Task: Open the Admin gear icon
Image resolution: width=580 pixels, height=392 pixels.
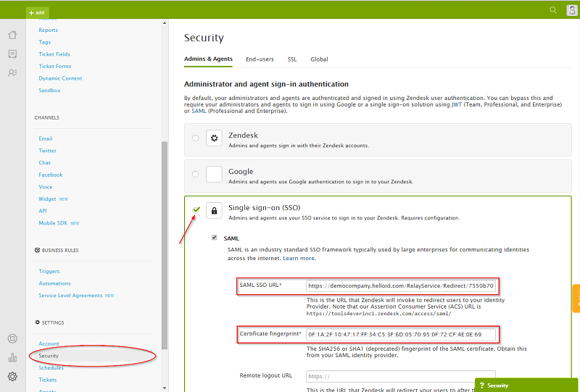Action: pos(12,377)
